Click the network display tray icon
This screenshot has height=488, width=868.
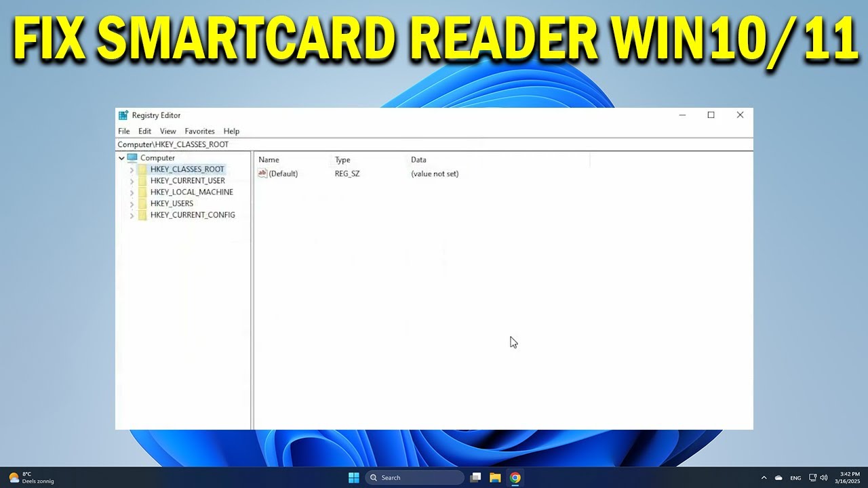tap(812, 478)
